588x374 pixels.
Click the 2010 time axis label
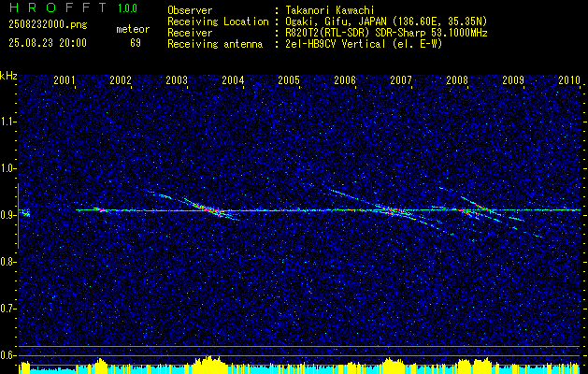[569, 79]
